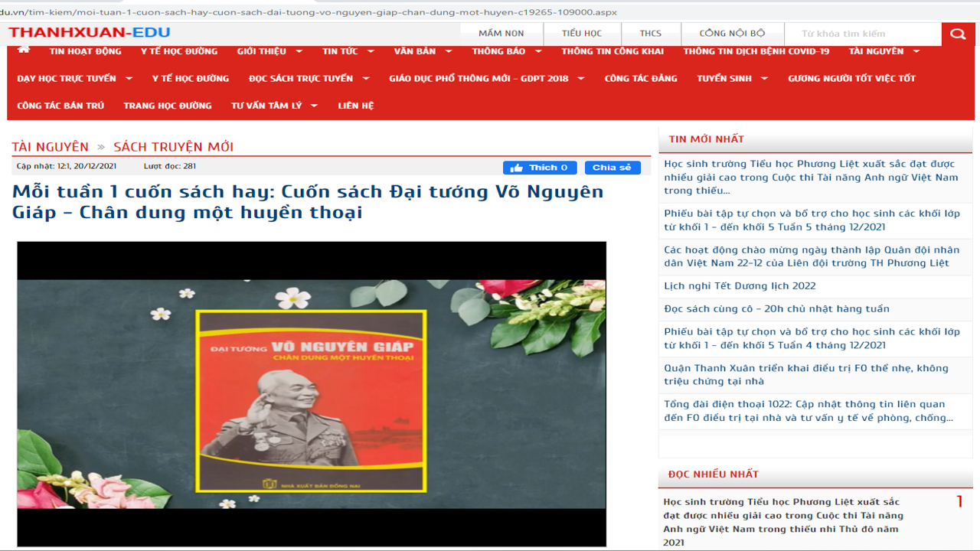This screenshot has width=980, height=551.
Task: Expand the GIỚI THIỆU dropdown arrow
Action: pyautogui.click(x=299, y=51)
